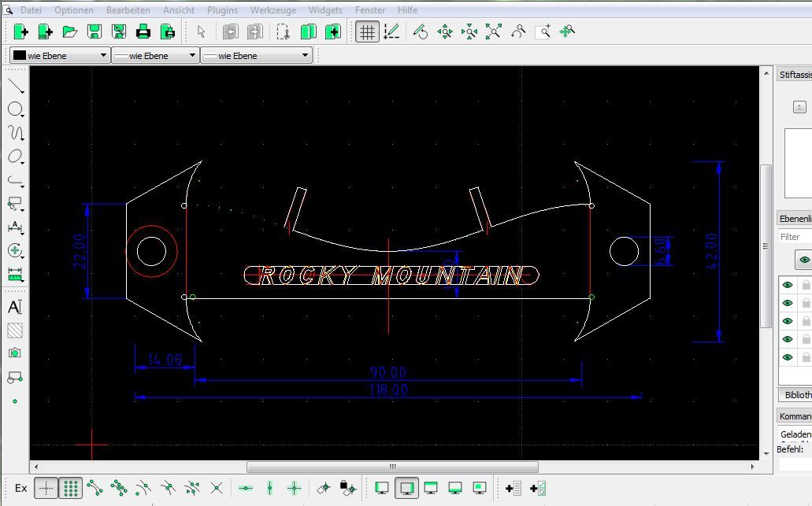Screen dimensions: 812x506
Task: Activate the Text tool
Action: coord(15,307)
